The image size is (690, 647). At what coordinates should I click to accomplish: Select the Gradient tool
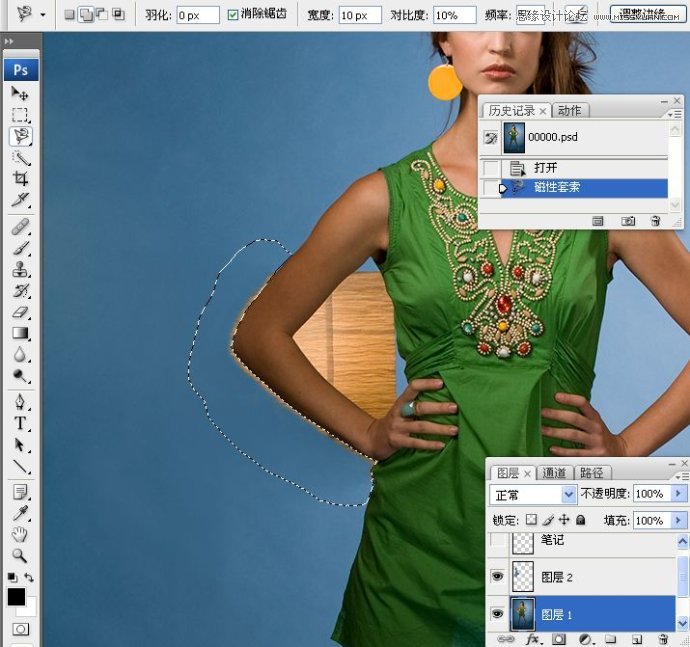tap(20, 333)
